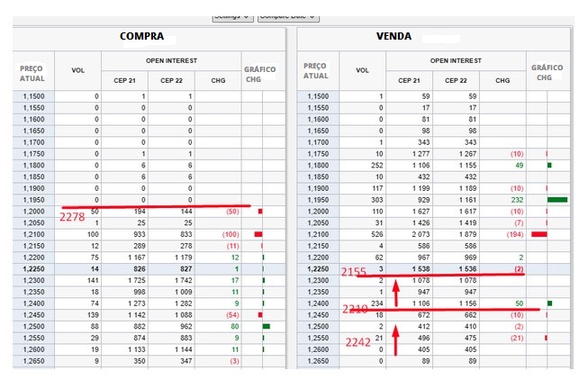Image resolution: width=588 pixels, height=389 pixels.
Task: Select the VENDA 'CHG' column header
Action: tap(502, 81)
